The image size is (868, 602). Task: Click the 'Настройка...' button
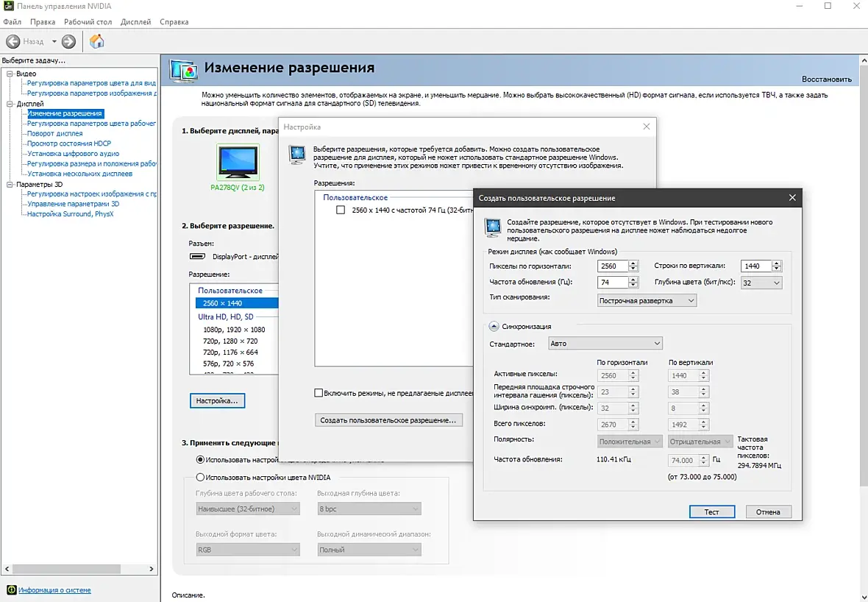pos(217,400)
